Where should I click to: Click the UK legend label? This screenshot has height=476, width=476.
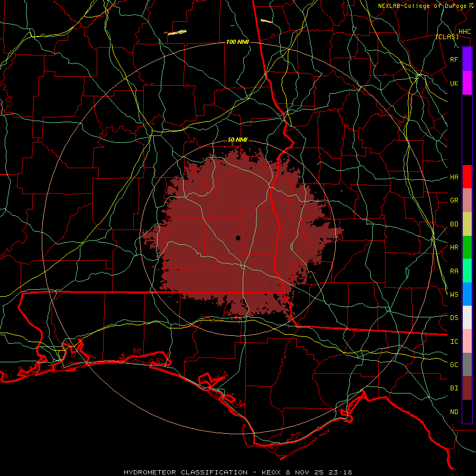click(x=454, y=83)
